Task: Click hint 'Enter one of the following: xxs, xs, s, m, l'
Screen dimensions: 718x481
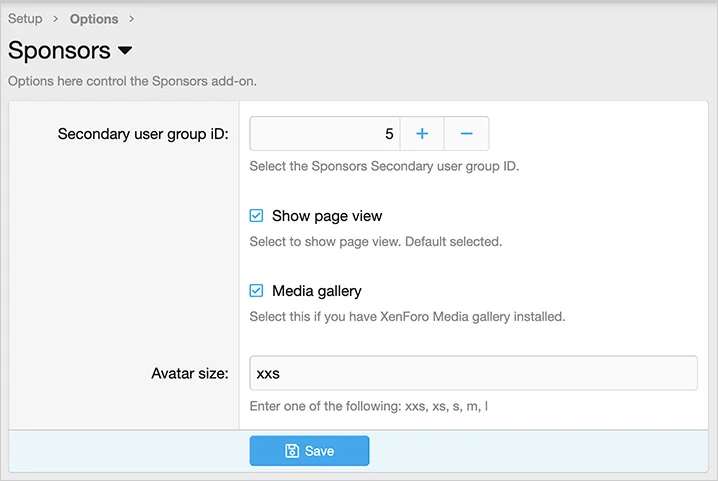Action: tap(369, 406)
